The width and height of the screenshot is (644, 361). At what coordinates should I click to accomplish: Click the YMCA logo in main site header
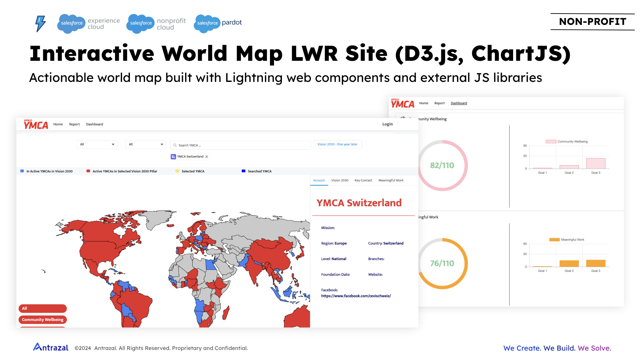pyautogui.click(x=36, y=124)
